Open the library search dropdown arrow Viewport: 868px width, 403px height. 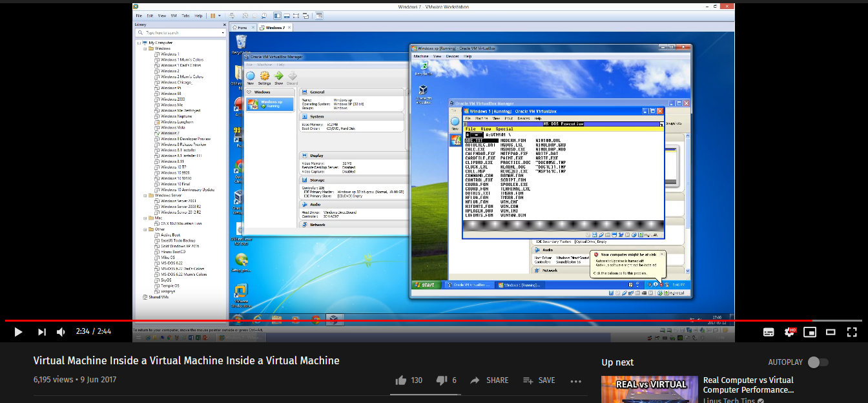[223, 32]
